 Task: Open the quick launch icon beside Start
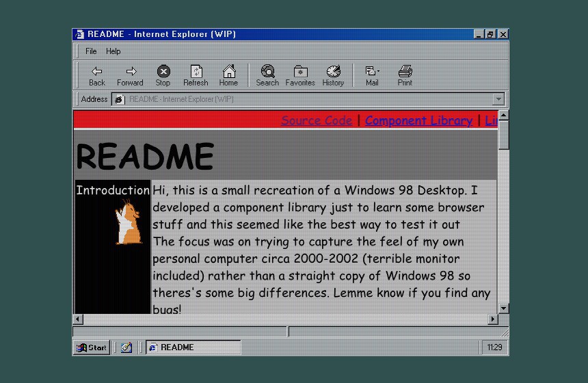pos(126,347)
